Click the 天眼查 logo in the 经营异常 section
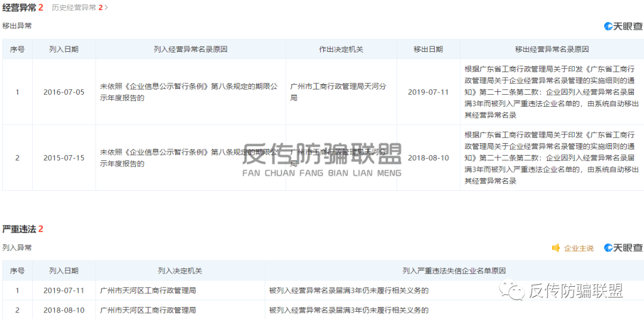The width and height of the screenshot is (644, 319). [623, 26]
